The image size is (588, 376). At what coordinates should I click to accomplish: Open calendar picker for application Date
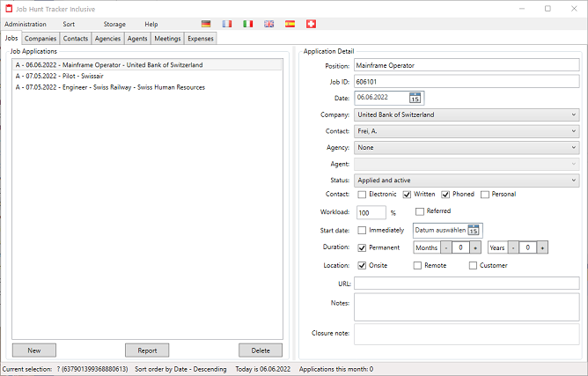(415, 98)
